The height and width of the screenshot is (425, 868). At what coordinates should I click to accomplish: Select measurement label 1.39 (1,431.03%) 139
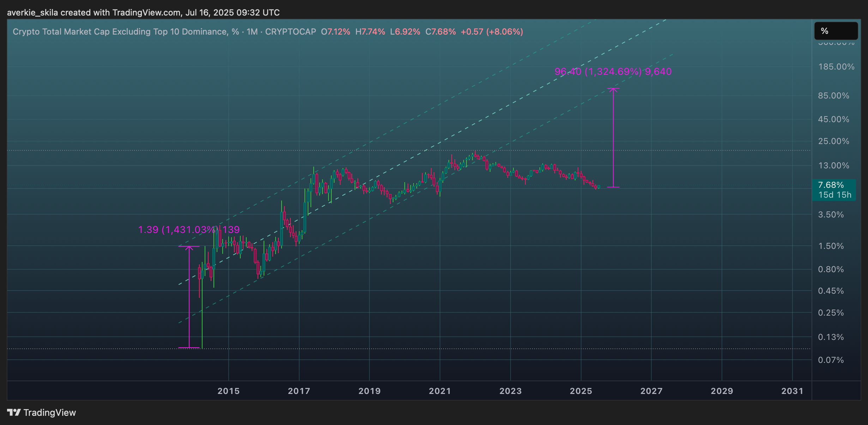coord(189,230)
